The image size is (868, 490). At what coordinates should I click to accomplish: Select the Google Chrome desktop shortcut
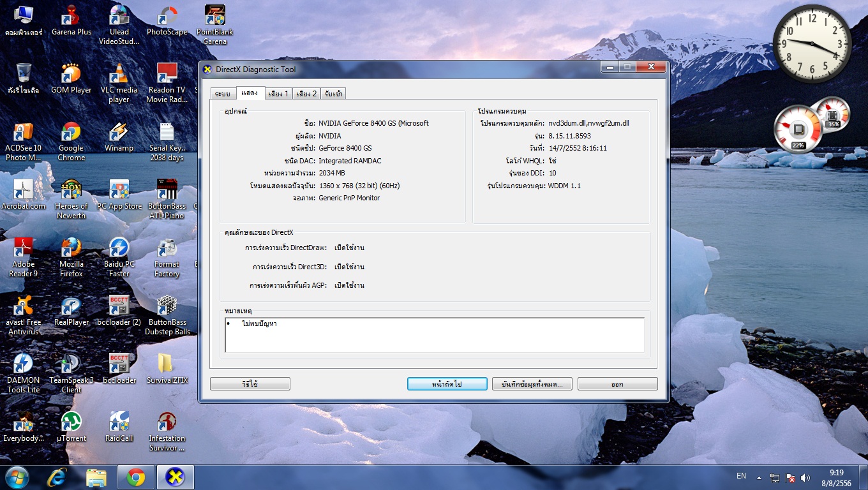[71, 141]
